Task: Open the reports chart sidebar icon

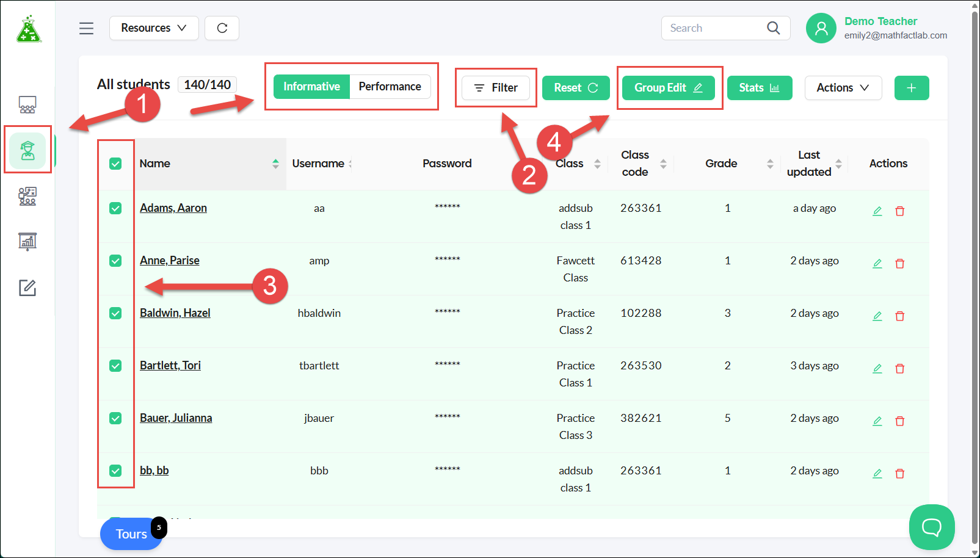Action: [27, 242]
